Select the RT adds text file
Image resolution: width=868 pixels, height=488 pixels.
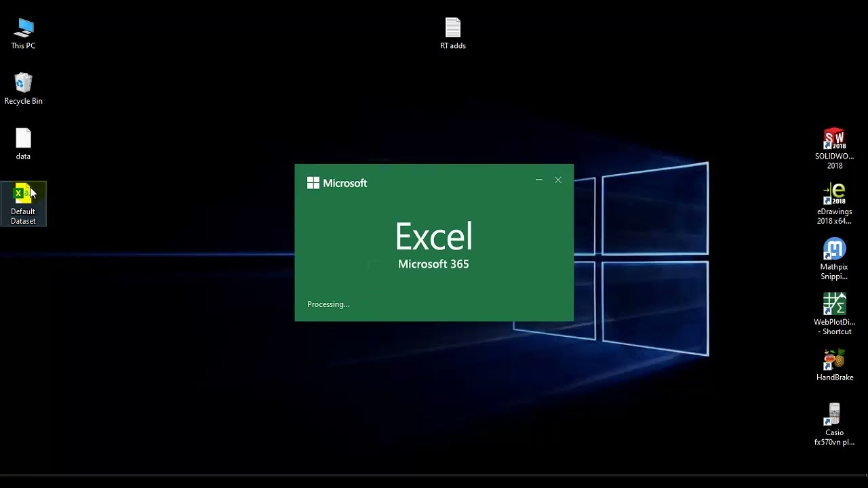452,33
